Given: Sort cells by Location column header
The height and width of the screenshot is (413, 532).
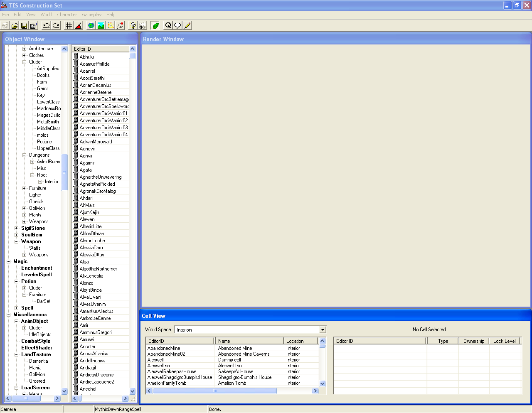Looking at the screenshot, I should click(301, 341).
